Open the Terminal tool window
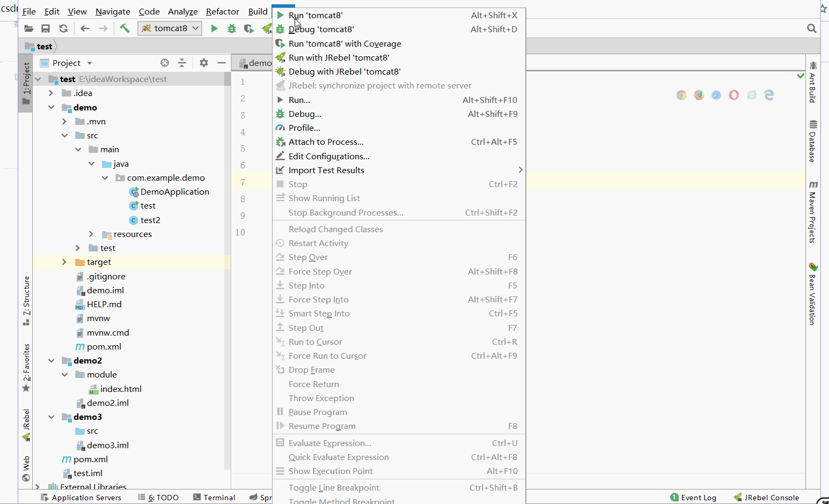Viewport: 829px width, 504px height. pyautogui.click(x=214, y=498)
